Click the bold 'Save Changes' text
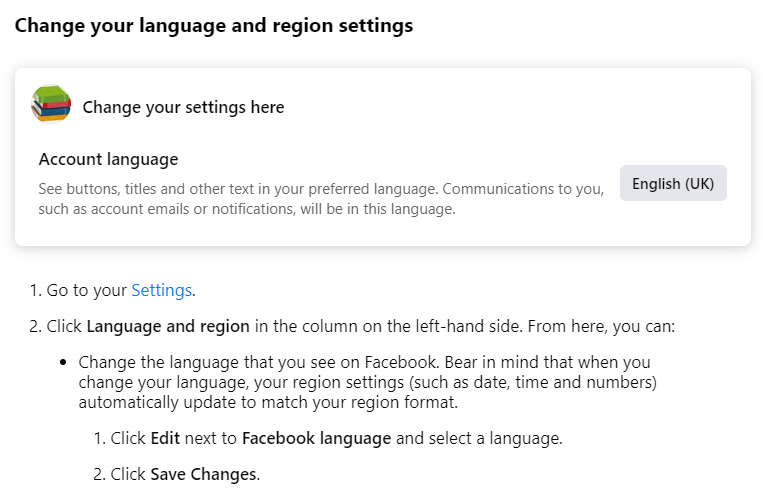 pos(203,474)
